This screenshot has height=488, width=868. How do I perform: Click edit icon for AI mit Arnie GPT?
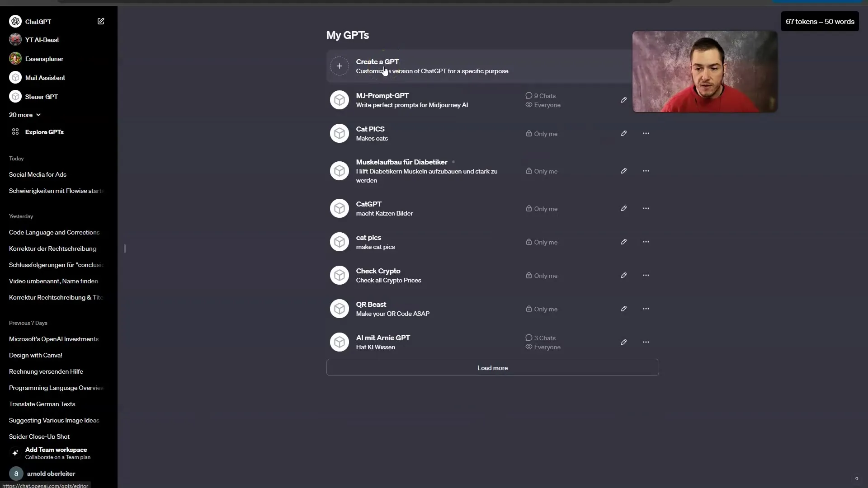pos(623,342)
